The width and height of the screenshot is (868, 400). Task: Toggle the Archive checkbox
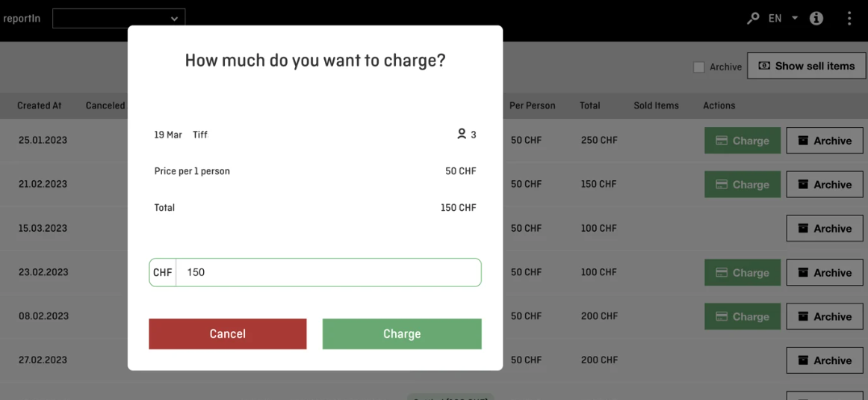(699, 67)
